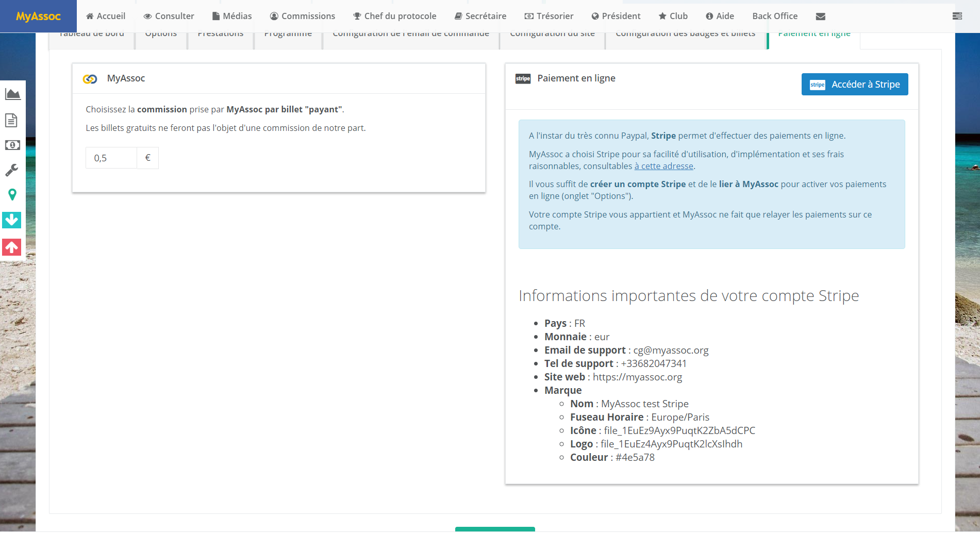980x533 pixels.
Task: Open the Consulter menu
Action: coord(169,16)
